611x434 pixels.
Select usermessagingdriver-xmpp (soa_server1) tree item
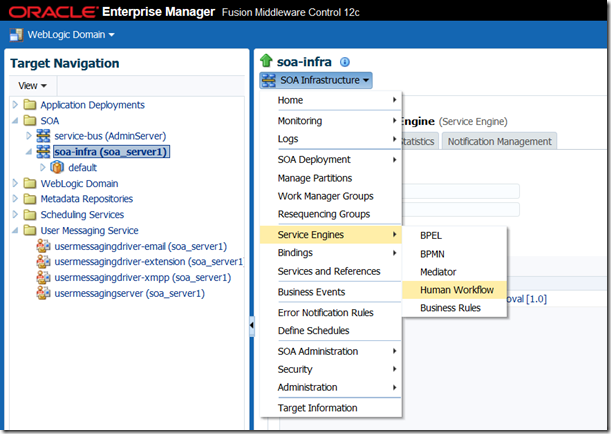[x=141, y=278]
